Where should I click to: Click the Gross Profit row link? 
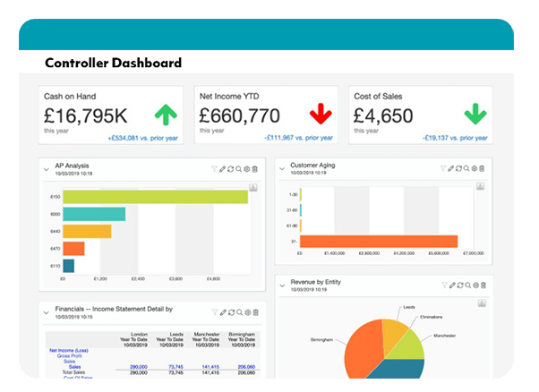[x=69, y=356]
